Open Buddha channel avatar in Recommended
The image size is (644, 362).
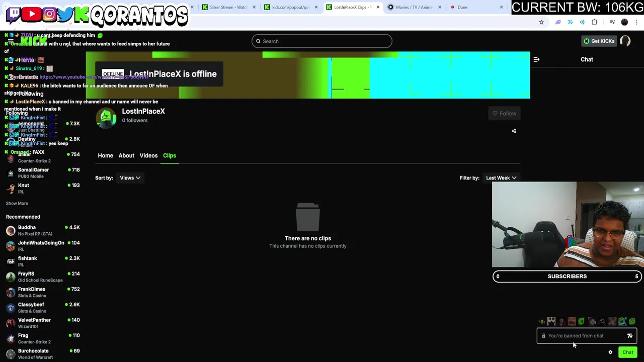tap(11, 231)
